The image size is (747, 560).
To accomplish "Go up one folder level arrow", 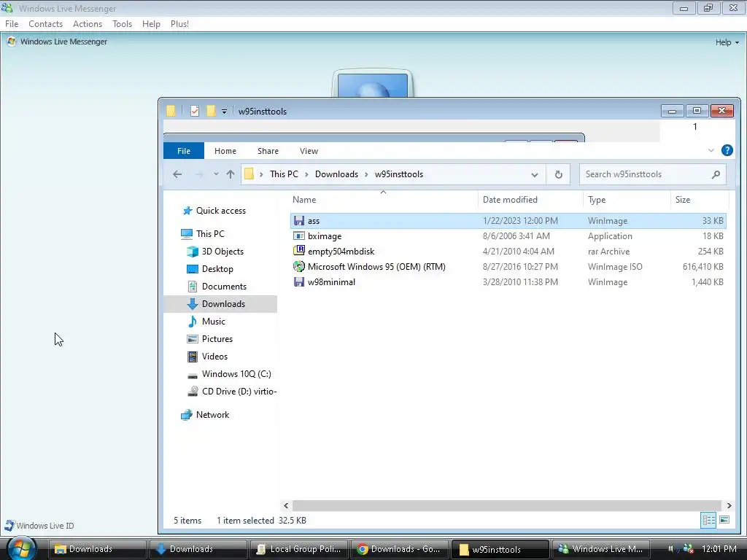I will click(x=231, y=174).
